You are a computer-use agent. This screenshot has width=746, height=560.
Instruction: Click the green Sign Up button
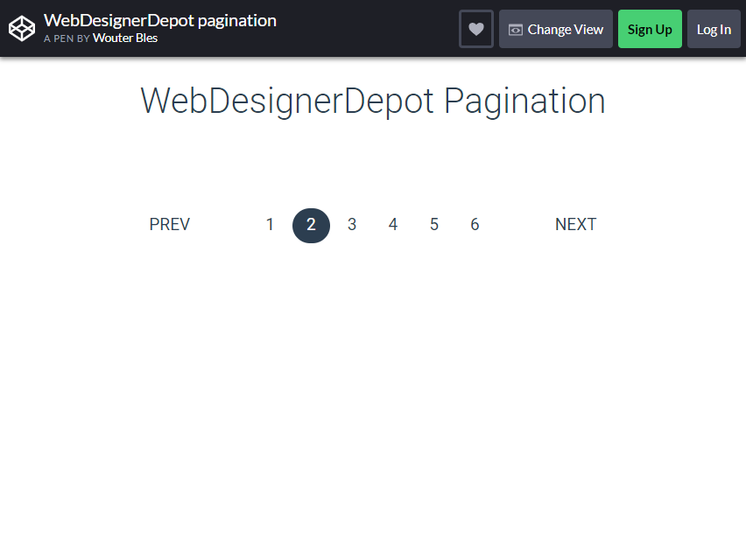point(650,29)
